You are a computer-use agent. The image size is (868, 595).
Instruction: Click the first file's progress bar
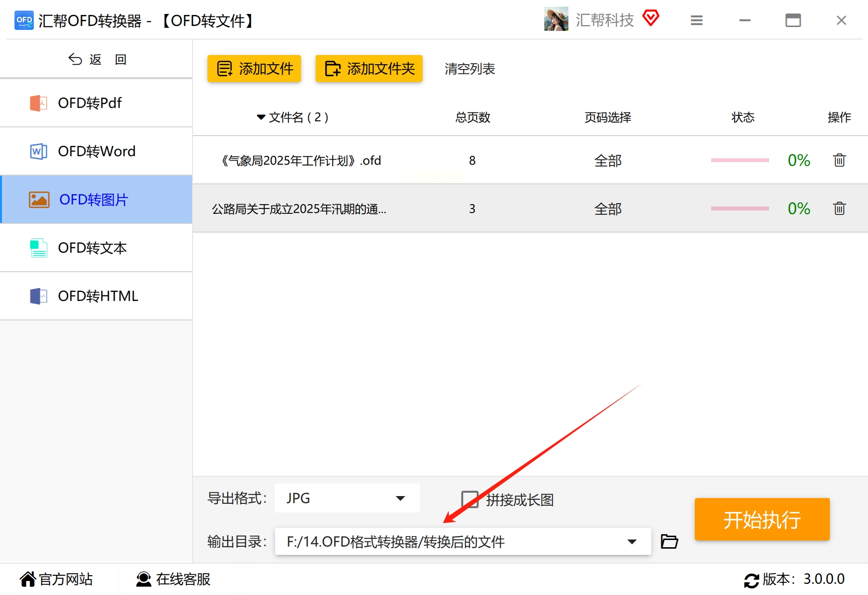(740, 160)
